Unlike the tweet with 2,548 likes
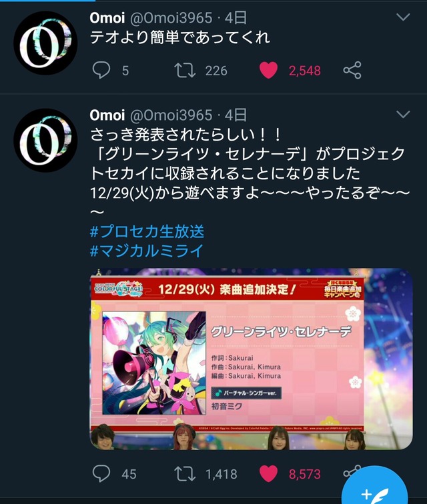 coord(268,71)
